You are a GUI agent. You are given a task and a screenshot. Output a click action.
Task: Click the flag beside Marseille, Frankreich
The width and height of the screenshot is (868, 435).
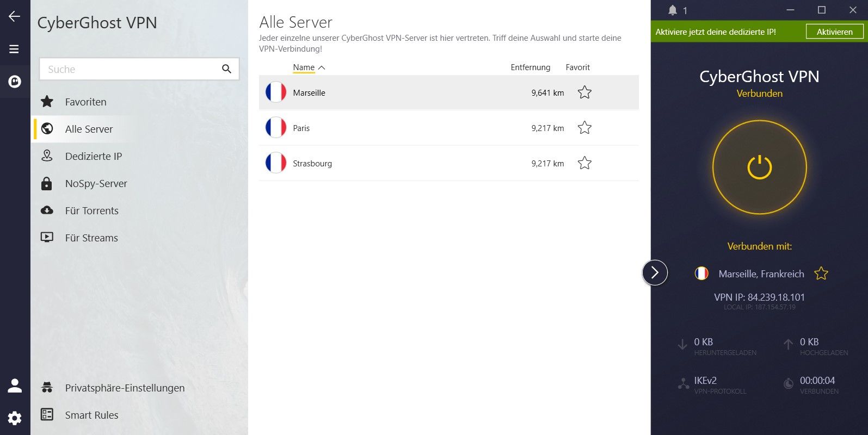701,274
